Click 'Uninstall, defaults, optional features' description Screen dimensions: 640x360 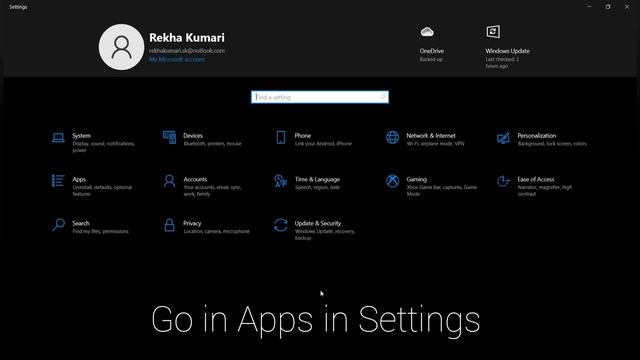click(102, 191)
